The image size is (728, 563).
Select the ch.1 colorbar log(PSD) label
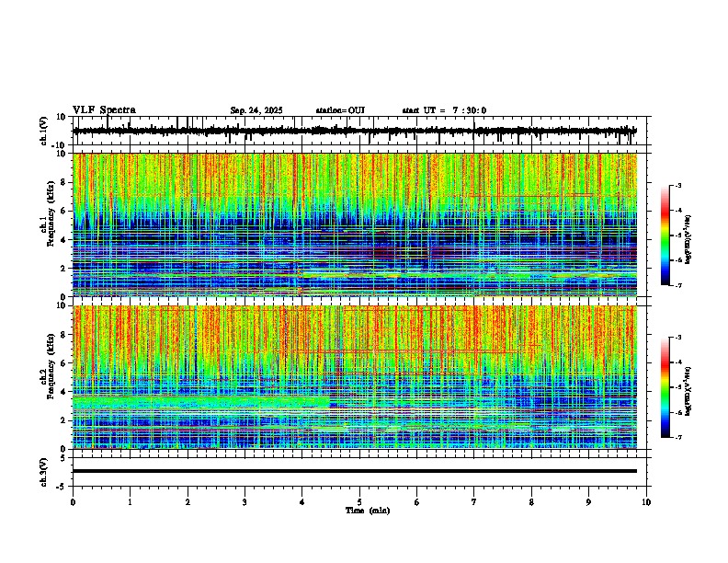688,240
